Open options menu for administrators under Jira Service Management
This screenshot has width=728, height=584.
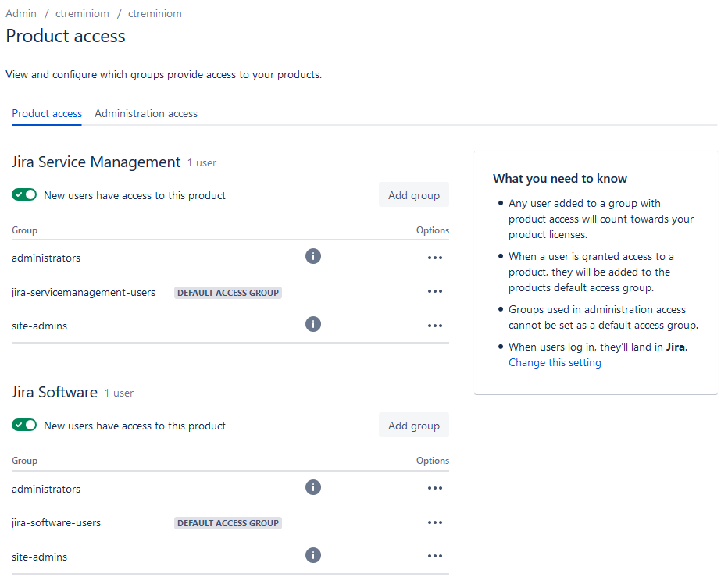point(435,258)
